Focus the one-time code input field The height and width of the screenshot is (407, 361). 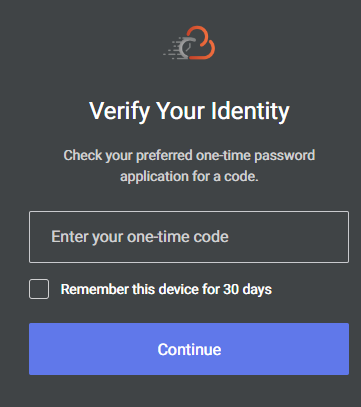click(189, 237)
